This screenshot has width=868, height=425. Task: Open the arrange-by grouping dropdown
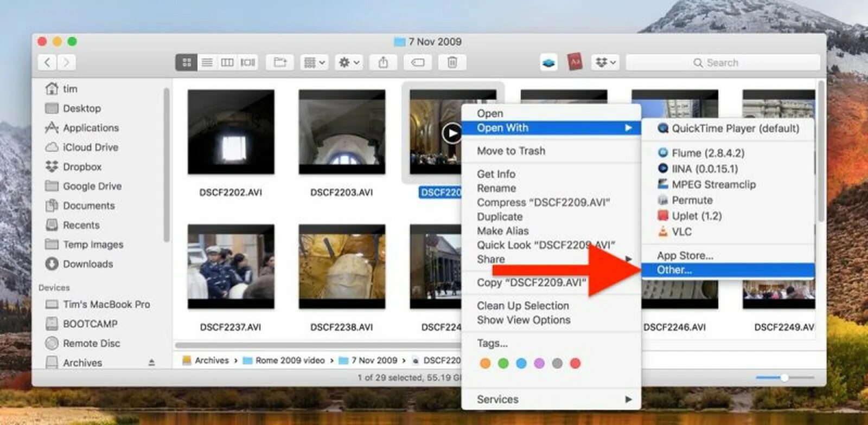[x=314, y=62]
